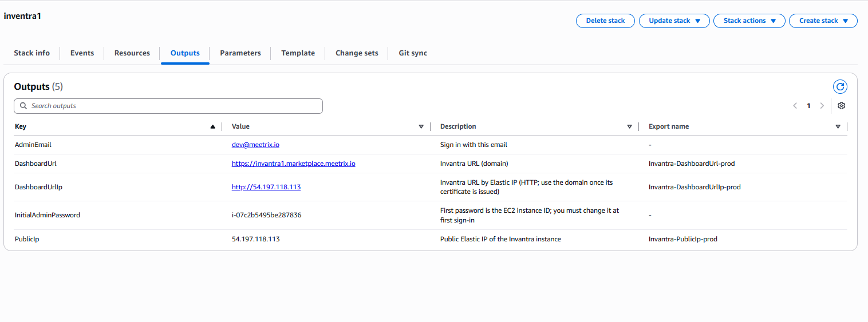Select the InitialAdminPassword key cell
Viewport: 868px width, 322px height.
pos(48,216)
